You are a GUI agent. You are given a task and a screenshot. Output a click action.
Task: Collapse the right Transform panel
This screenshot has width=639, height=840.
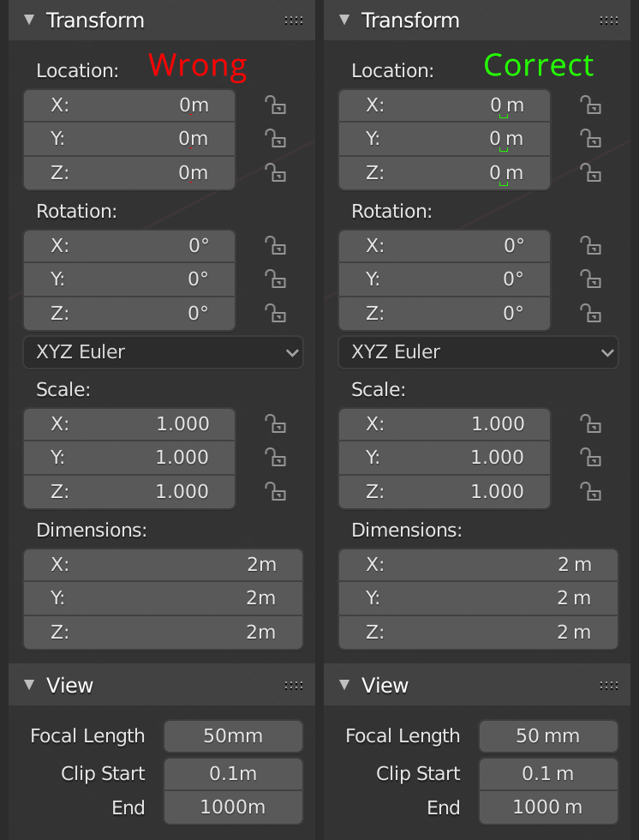(344, 21)
